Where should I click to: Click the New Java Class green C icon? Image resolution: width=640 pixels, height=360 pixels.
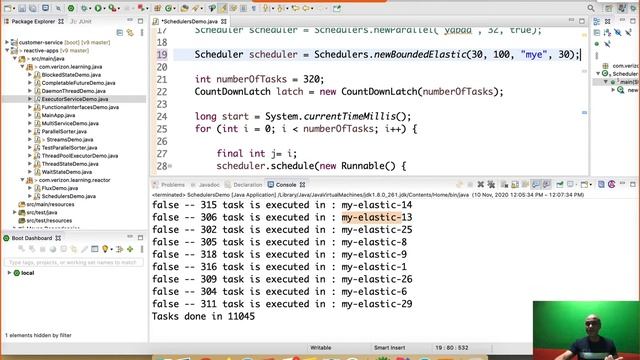[x=168, y=8]
